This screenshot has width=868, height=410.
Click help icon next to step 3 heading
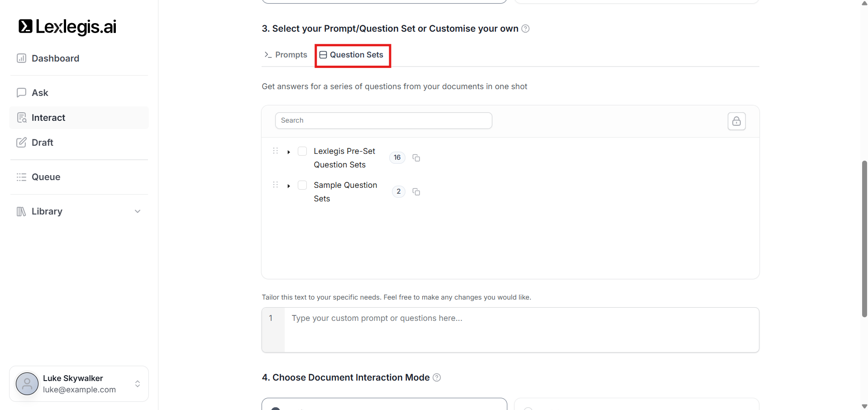[525, 29]
